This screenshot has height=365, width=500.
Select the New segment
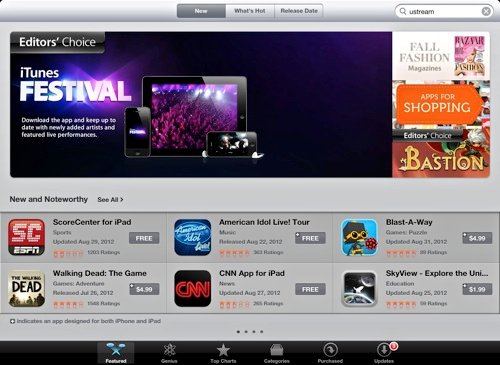tap(201, 11)
